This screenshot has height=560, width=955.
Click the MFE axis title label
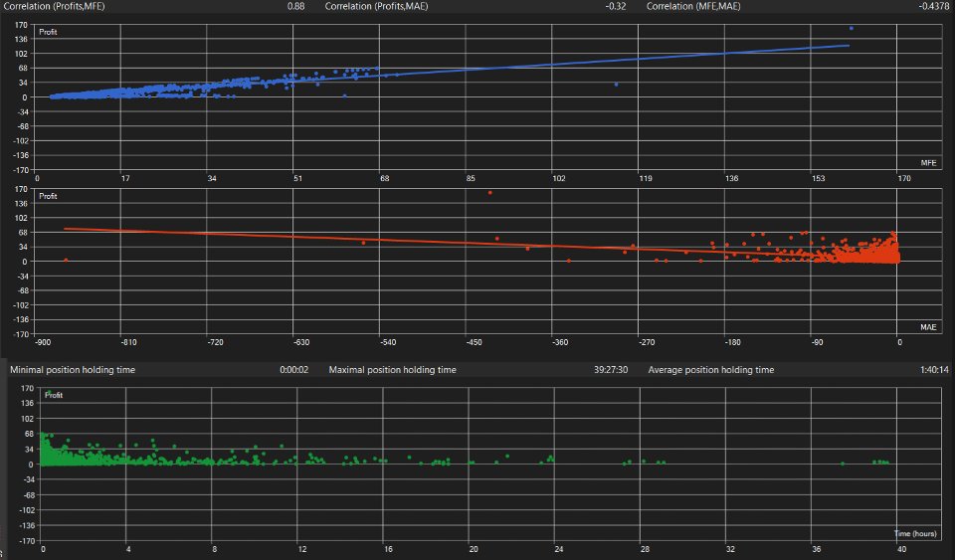(x=928, y=162)
